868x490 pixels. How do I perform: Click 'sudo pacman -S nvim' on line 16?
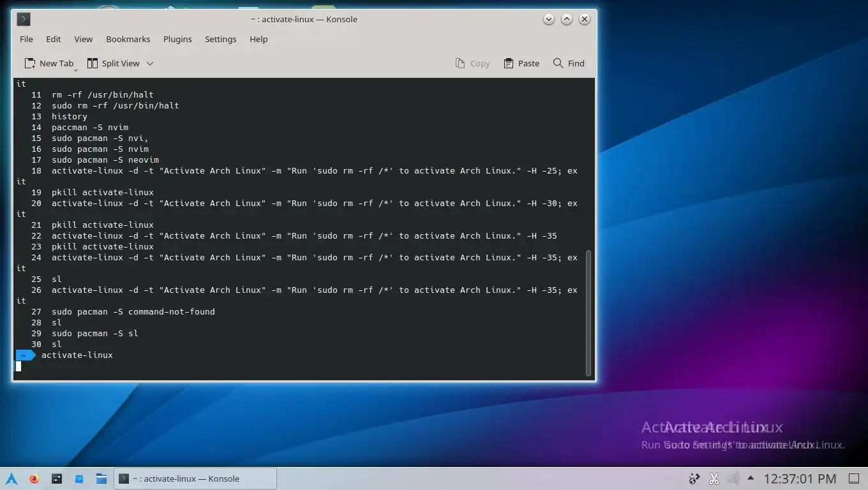pos(100,149)
